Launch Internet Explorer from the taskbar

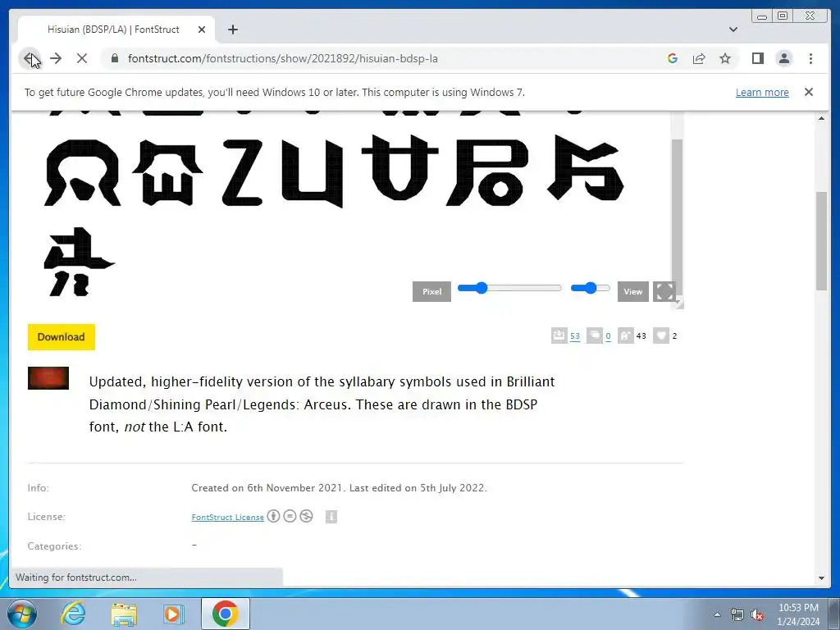point(72,614)
